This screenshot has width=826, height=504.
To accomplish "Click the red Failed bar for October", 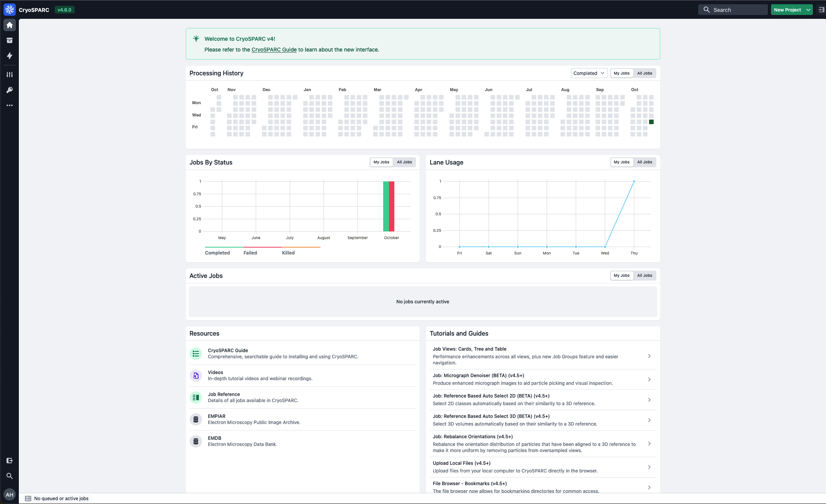I will click(x=392, y=206).
